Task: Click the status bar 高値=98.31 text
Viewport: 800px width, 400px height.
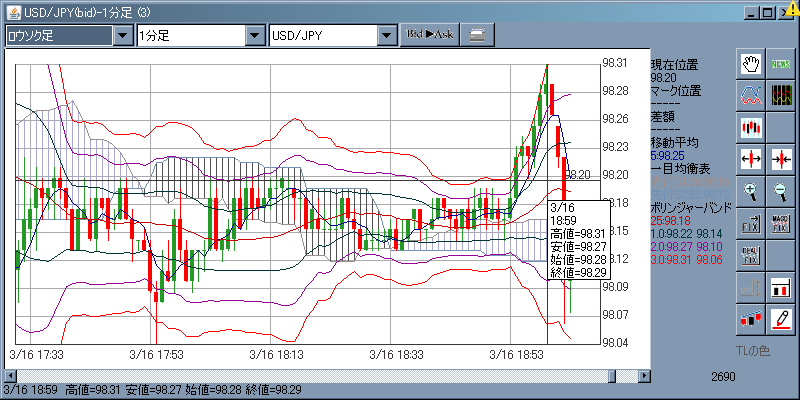Action: pyautogui.click(x=93, y=390)
